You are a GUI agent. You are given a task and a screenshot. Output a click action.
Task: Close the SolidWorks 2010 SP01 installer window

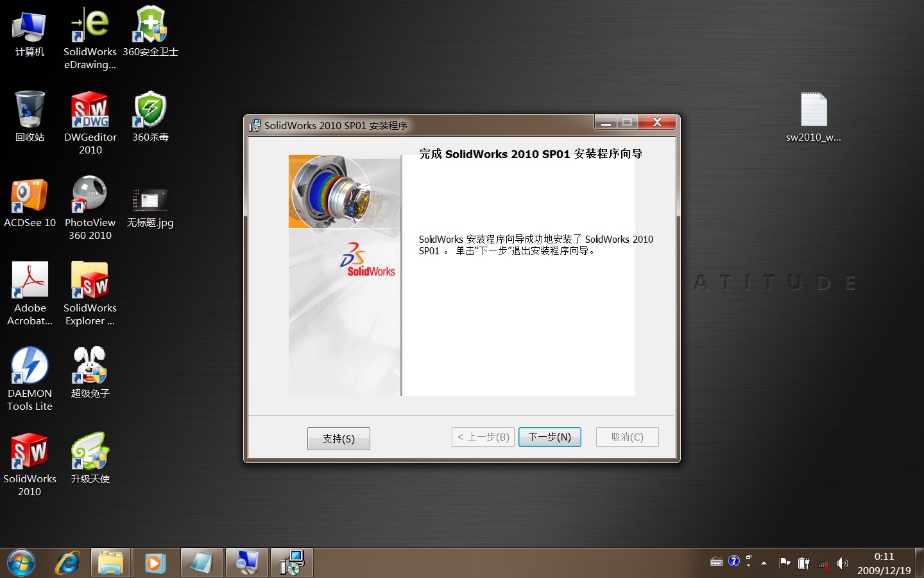(x=656, y=122)
